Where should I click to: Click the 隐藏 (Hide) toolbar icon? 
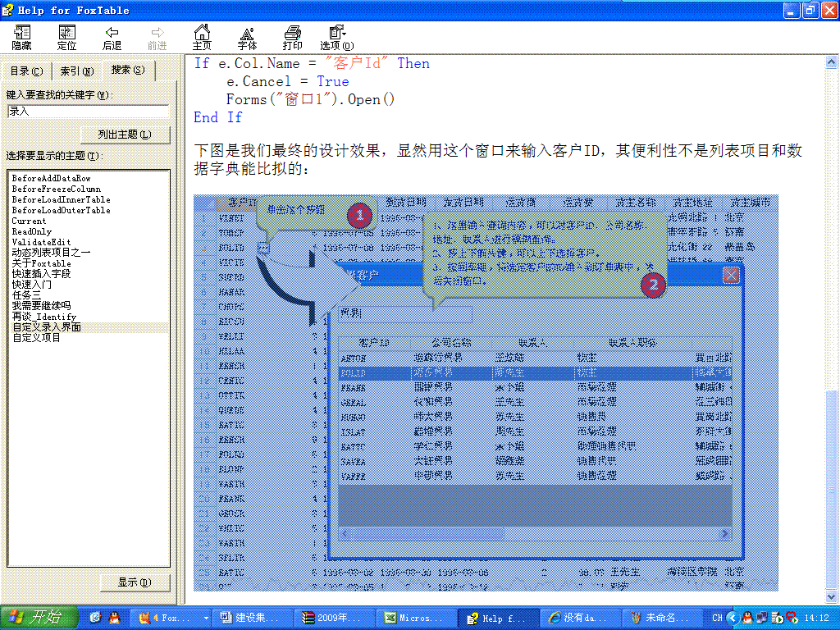tap(22, 38)
